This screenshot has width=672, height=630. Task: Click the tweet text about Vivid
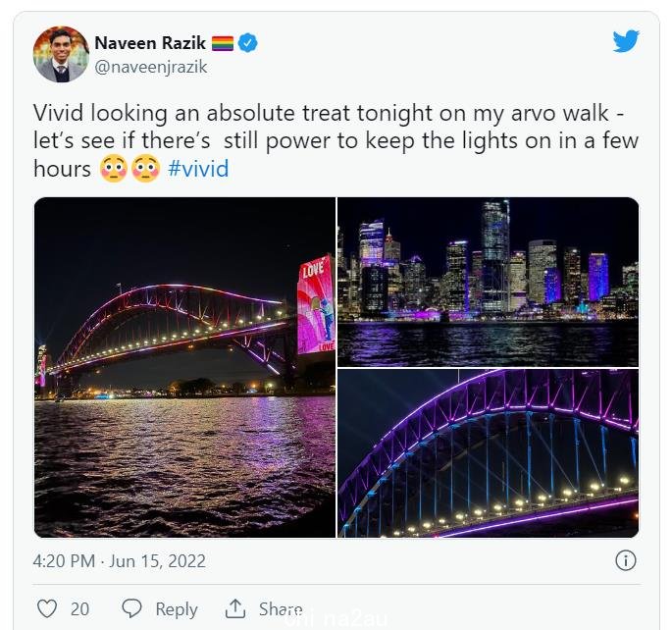336,140
